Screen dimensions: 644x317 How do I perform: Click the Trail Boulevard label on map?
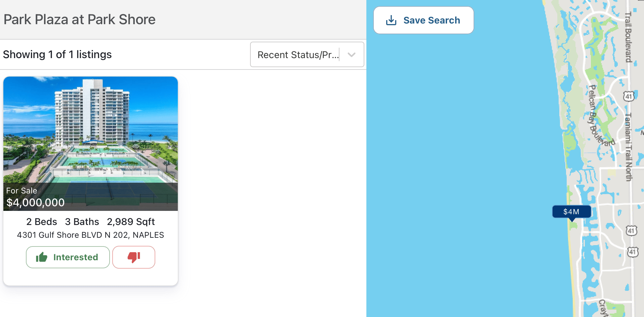click(x=628, y=37)
